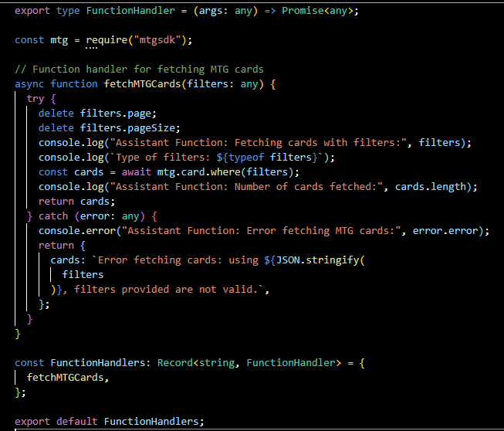This screenshot has width=504, height=431.
Task: Click 'cards.length' expression
Action: 431,187
